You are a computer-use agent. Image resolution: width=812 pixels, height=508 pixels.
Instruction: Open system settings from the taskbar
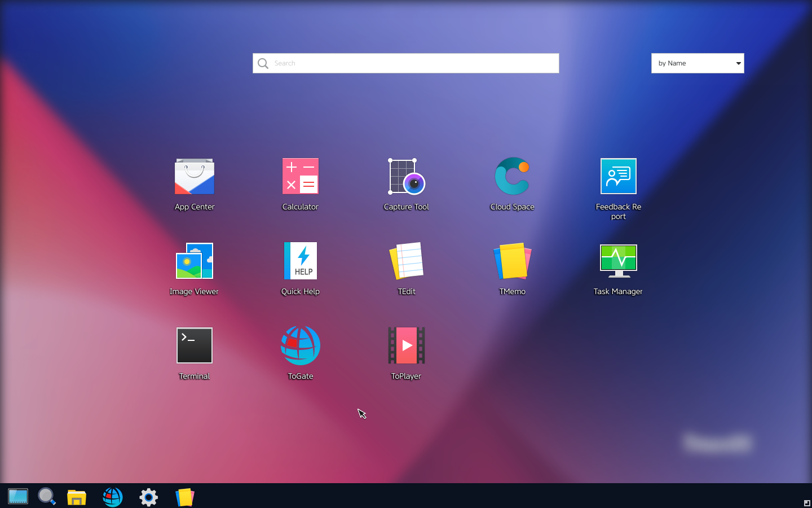(148, 497)
